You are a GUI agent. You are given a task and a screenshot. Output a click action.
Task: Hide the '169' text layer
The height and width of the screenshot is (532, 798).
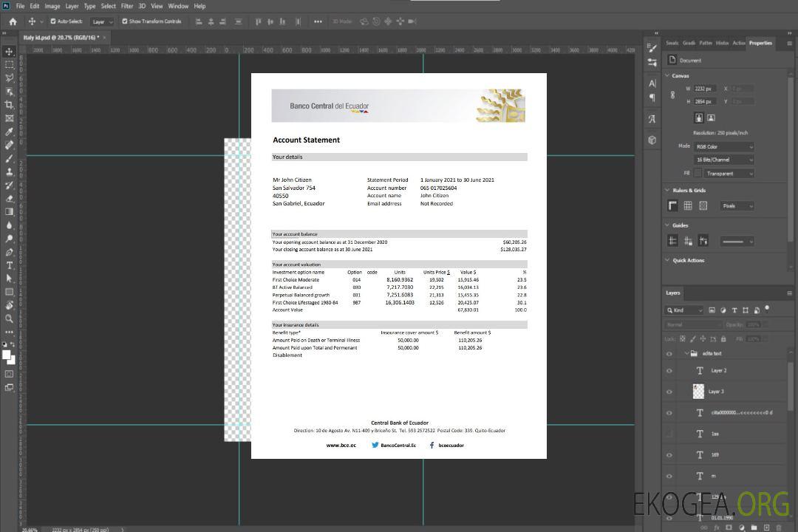[669, 455]
